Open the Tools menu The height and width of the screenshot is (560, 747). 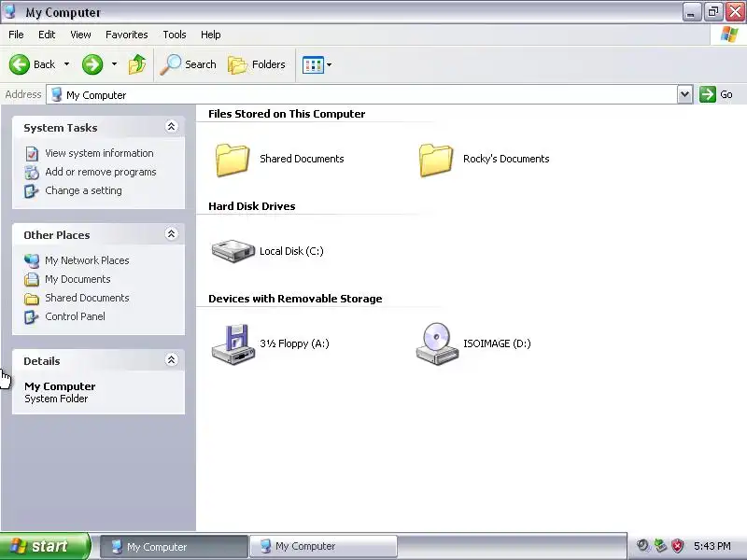175,35
